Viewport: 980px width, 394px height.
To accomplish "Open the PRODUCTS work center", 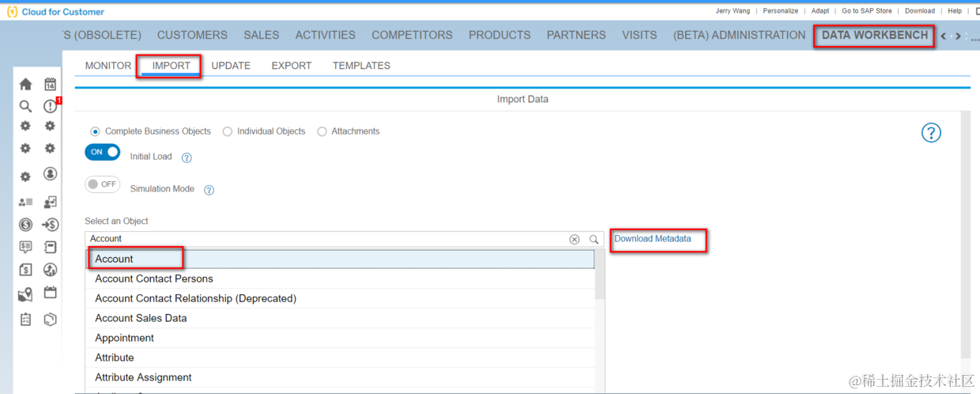I will [499, 35].
